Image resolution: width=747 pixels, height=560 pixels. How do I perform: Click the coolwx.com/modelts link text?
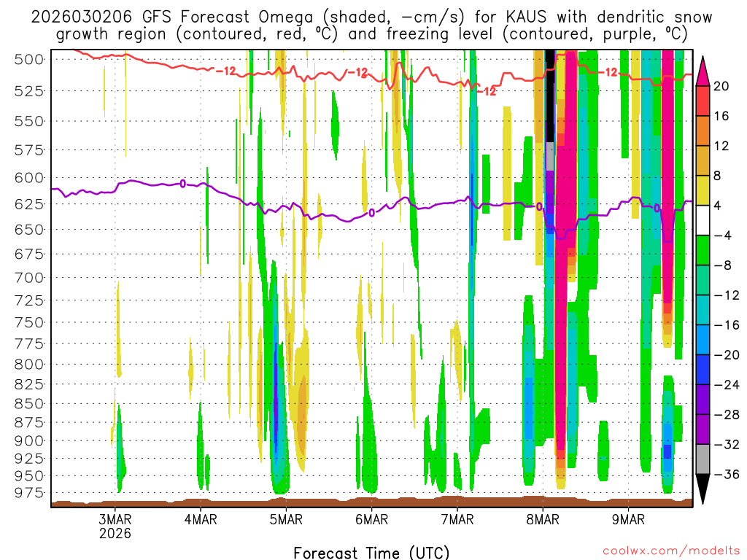click(671, 551)
